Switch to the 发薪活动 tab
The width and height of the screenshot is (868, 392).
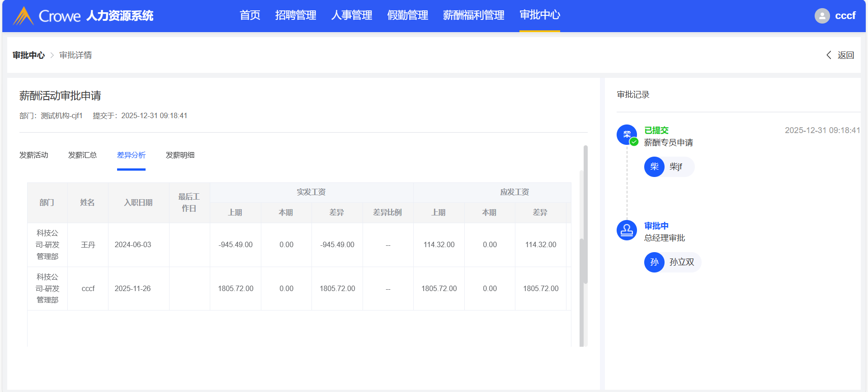pos(34,155)
